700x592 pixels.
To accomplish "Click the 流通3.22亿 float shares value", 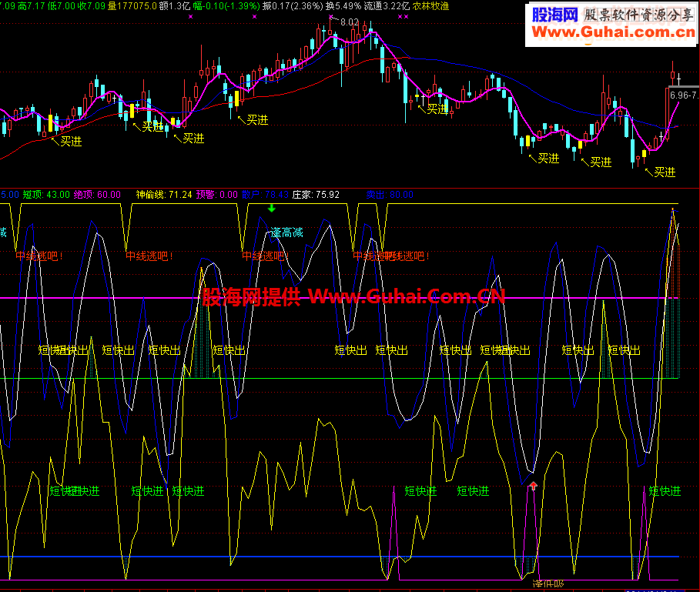I will click(387, 6).
